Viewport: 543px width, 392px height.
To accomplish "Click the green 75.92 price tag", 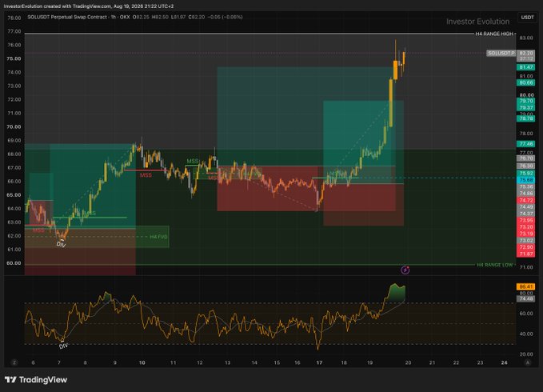I will pos(526,173).
